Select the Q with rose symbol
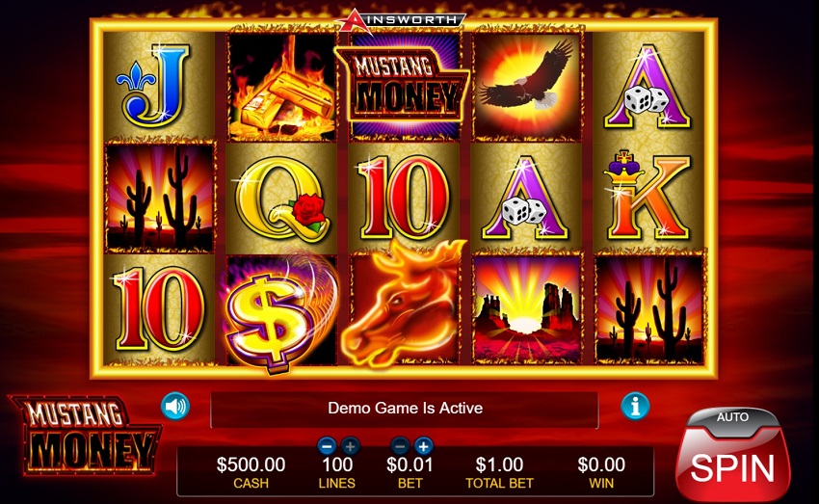Image resolution: width=819 pixels, height=504 pixels. (282, 198)
